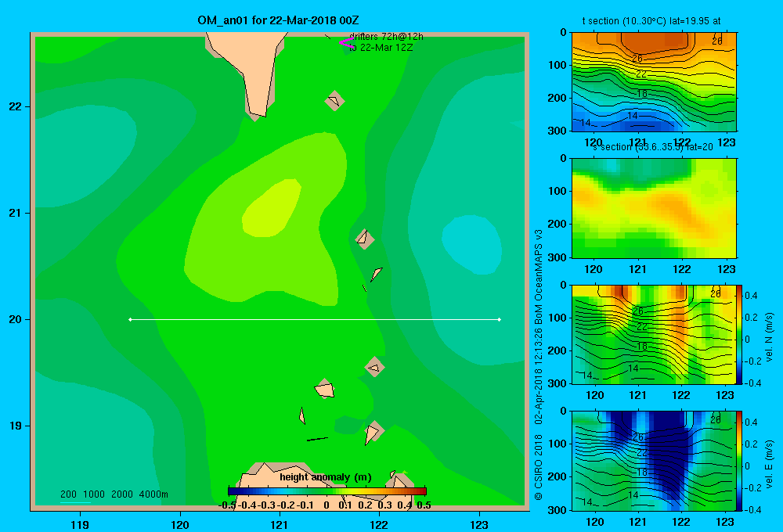Click the vel. E (m/s) axis label
The height and width of the screenshot is (532, 783).
click(769, 463)
